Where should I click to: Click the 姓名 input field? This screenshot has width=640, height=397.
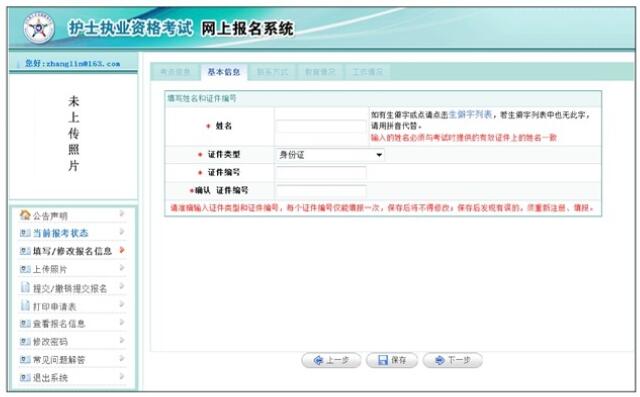pos(321,126)
